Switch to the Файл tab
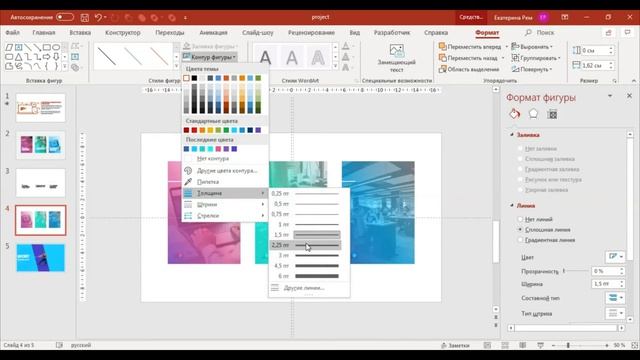This screenshot has width=640, height=360. (x=13, y=32)
